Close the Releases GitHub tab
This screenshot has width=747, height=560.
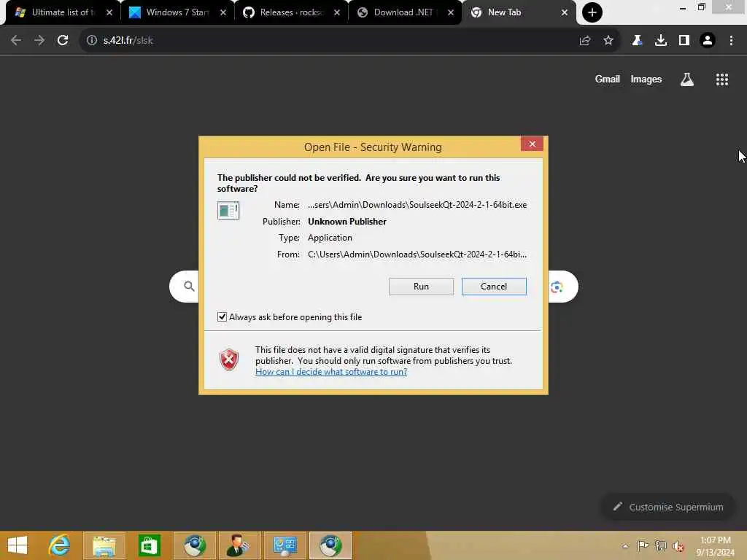(x=337, y=12)
